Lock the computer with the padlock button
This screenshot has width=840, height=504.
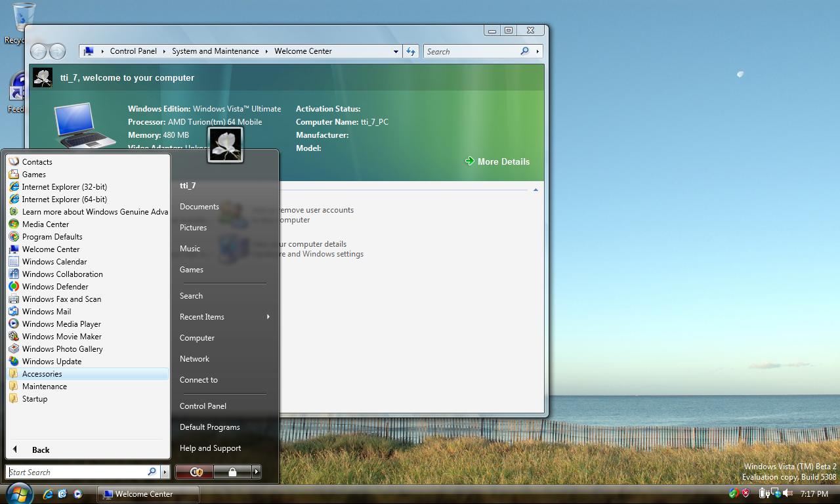232,472
